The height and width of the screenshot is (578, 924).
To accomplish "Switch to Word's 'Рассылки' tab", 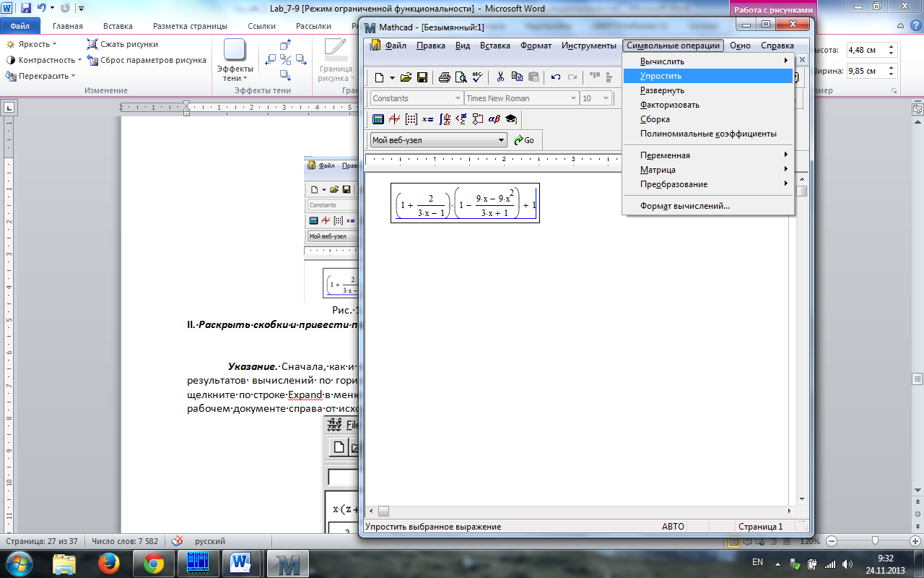I will tap(313, 26).
